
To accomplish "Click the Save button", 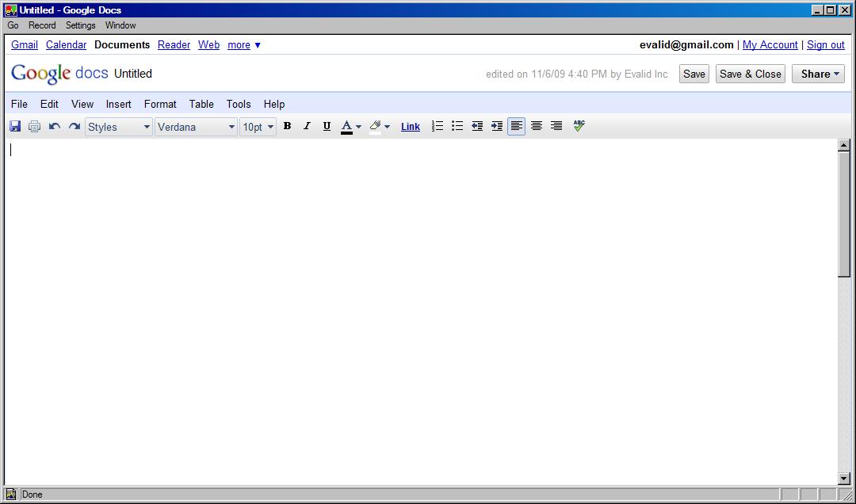I will pyautogui.click(x=694, y=74).
